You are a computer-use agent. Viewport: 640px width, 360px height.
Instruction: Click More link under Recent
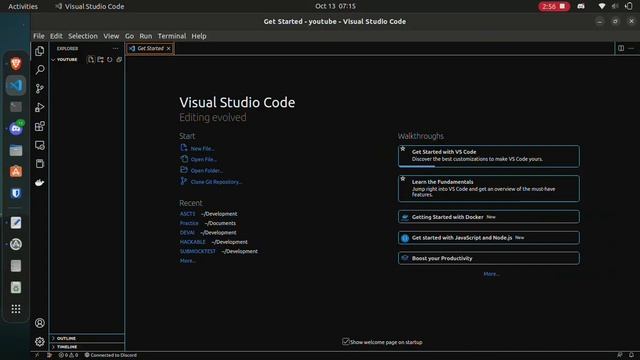(x=187, y=261)
